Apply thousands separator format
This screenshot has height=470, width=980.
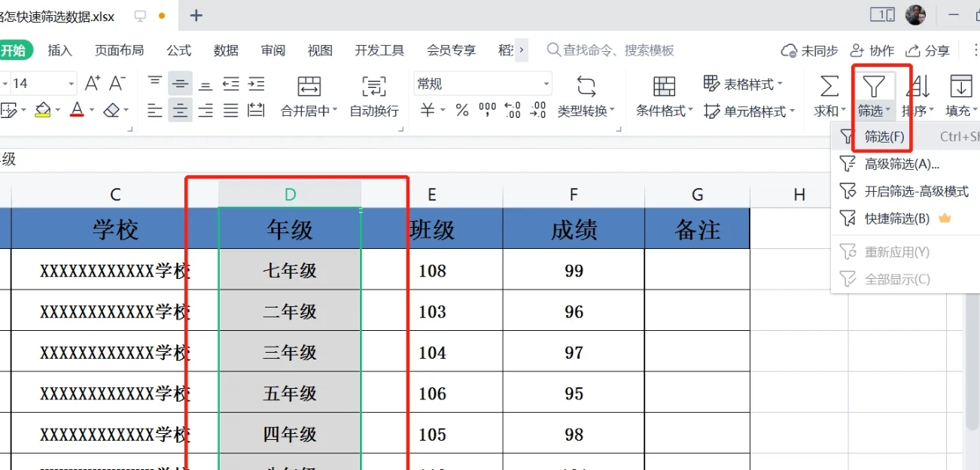(x=487, y=111)
